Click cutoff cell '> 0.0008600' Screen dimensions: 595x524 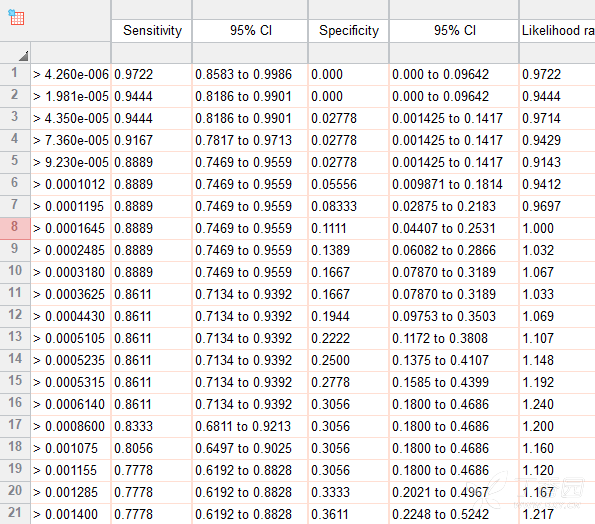(71, 426)
